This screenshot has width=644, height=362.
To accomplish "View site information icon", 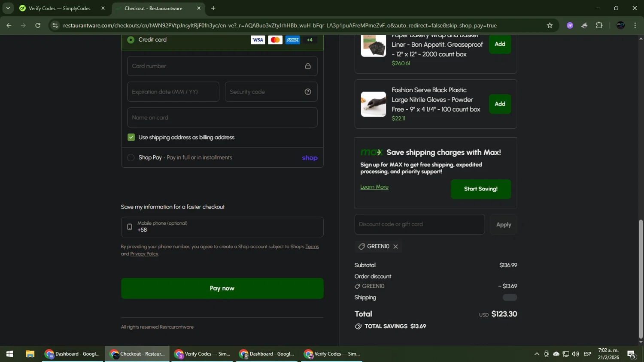I will coord(55,25).
